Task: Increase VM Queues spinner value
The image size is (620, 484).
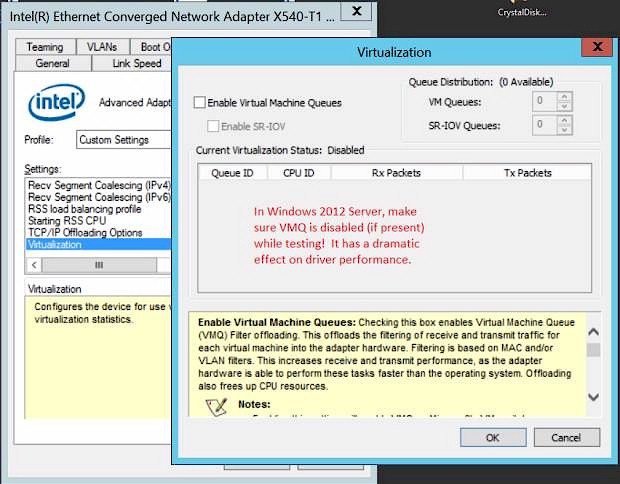Action: pyautogui.click(x=564, y=96)
